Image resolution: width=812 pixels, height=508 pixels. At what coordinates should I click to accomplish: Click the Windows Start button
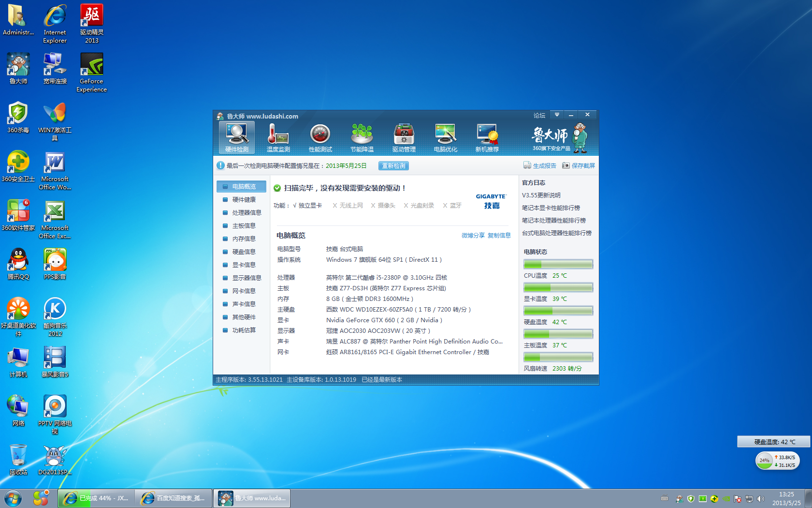(x=13, y=498)
